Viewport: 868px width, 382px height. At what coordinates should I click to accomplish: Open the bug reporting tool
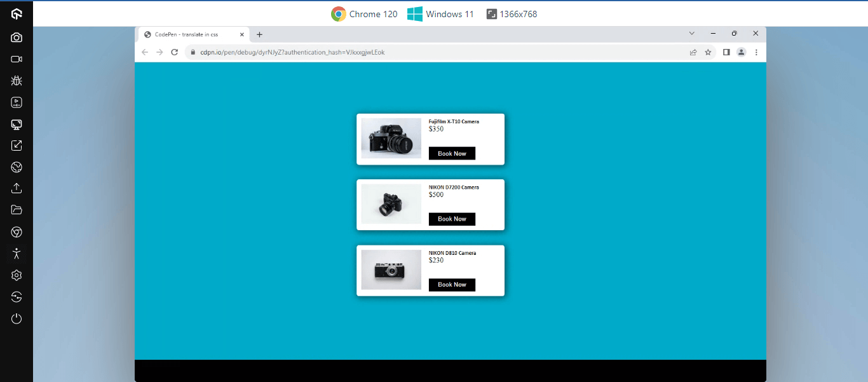click(17, 81)
